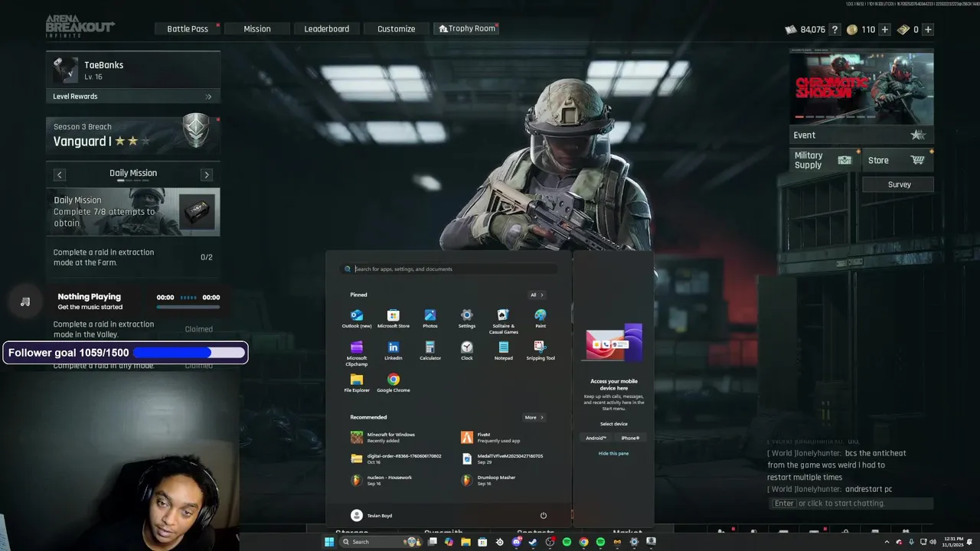
Task: Launch Google Chrome from Start pinned
Action: click(x=394, y=383)
